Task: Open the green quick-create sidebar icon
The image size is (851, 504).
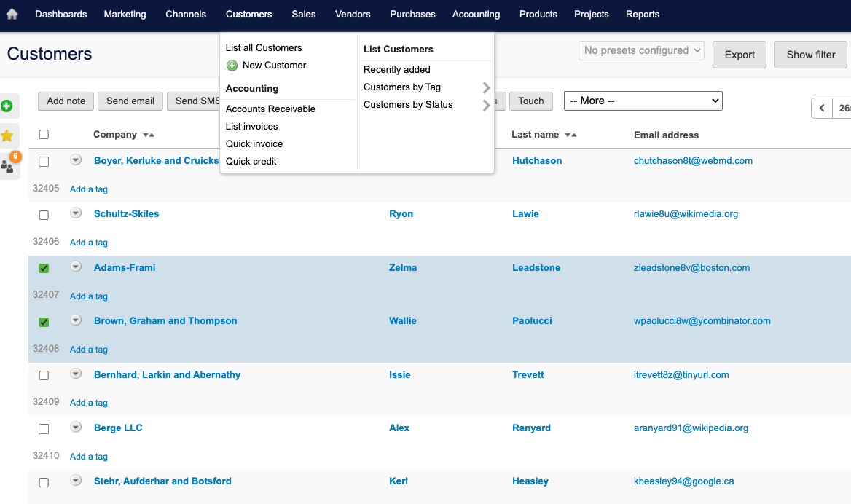Action: [8, 106]
